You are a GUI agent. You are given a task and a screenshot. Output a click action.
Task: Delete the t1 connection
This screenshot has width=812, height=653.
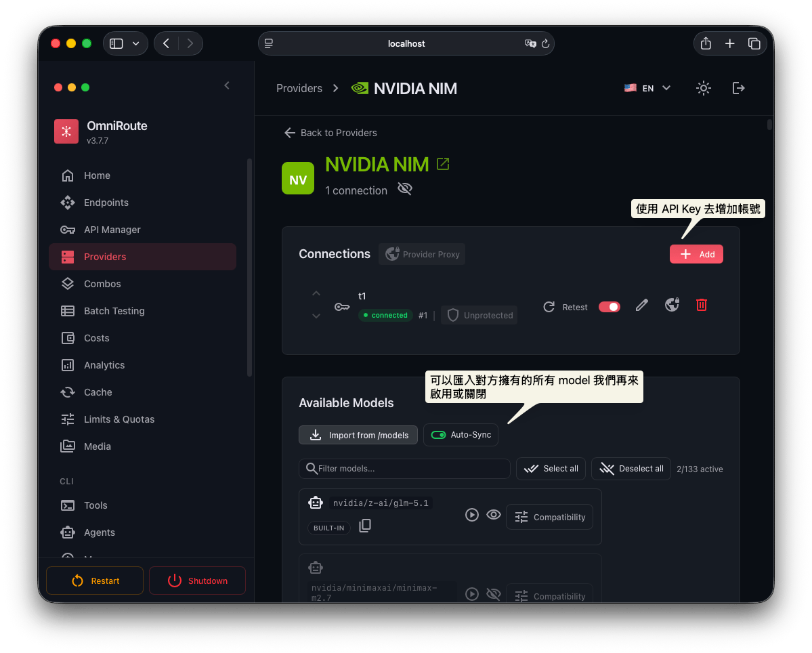(x=702, y=305)
